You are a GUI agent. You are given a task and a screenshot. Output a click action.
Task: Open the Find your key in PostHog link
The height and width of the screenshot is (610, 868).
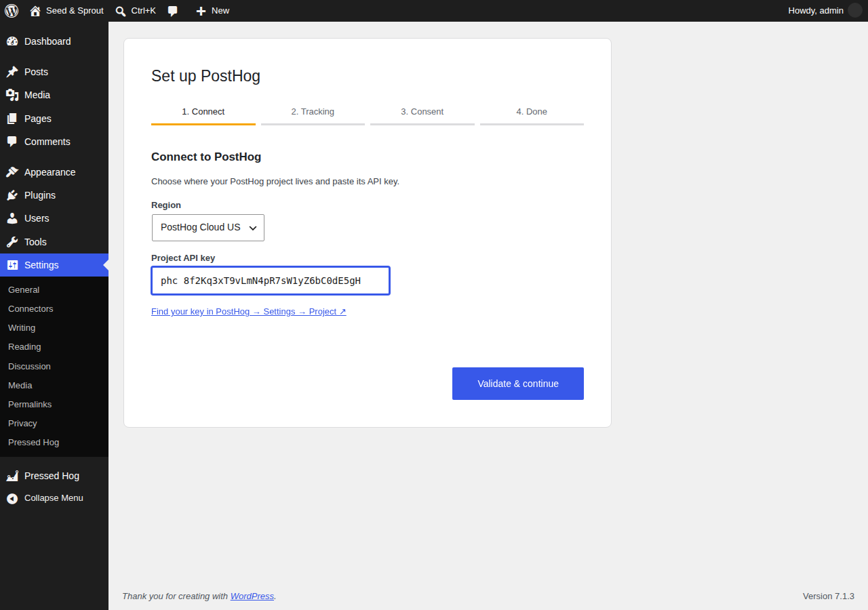click(x=249, y=312)
